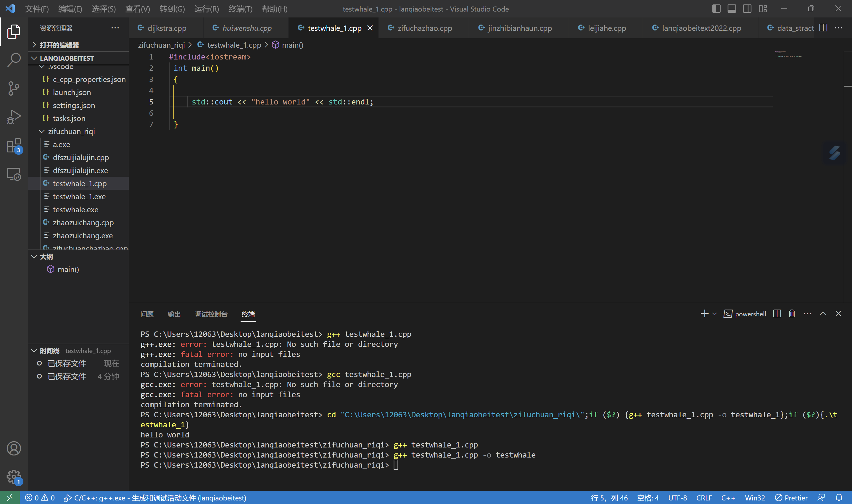The image size is (852, 504).
Task: Switch to the huiwenshu.cpp tab
Action: pyautogui.click(x=246, y=28)
